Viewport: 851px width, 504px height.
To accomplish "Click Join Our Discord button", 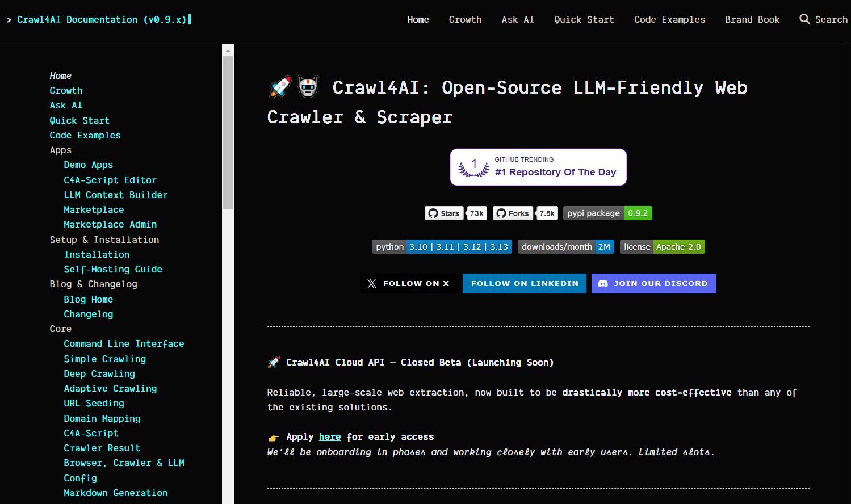I will 653,284.
